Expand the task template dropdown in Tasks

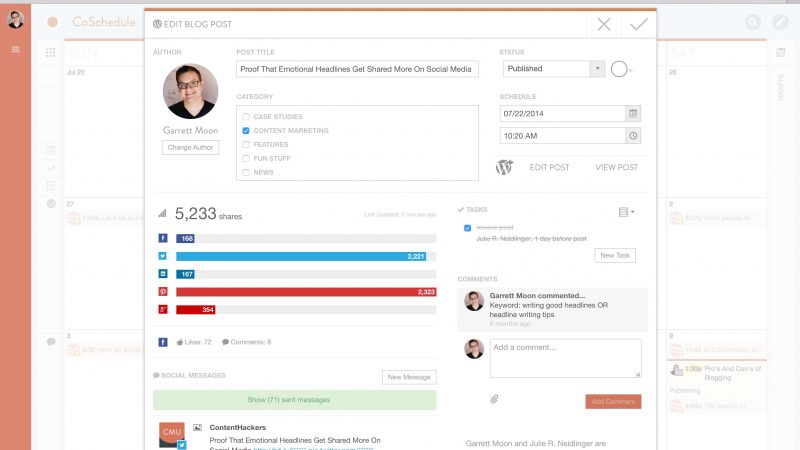(x=627, y=212)
